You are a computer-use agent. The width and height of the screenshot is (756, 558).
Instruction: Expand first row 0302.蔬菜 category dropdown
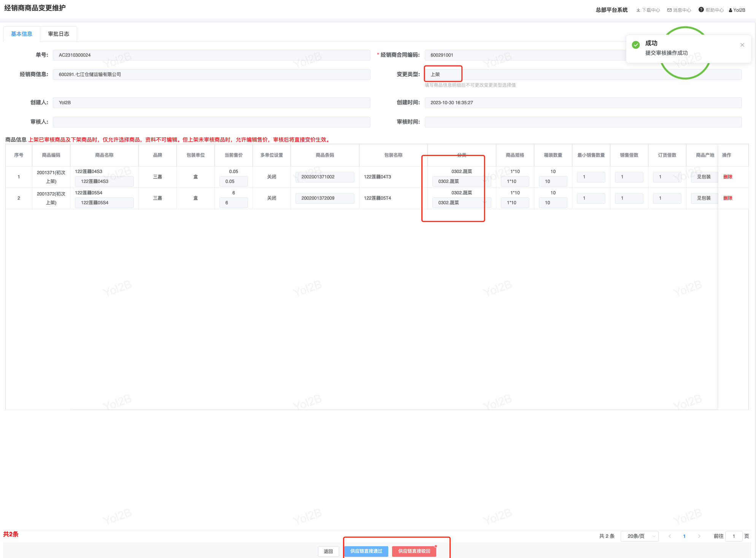click(461, 181)
